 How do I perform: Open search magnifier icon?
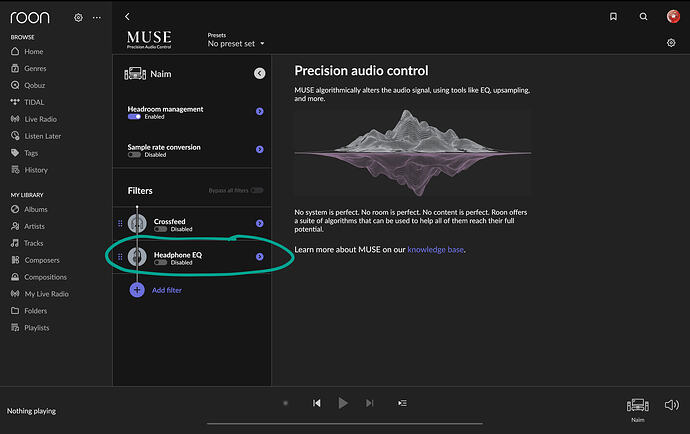(643, 17)
